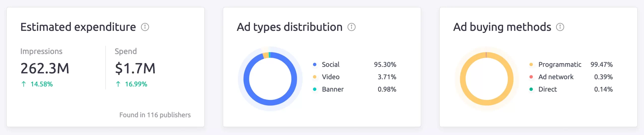Click the blue dot next to Social
Image resolution: width=644 pixels, height=135 pixels.
(314, 64)
